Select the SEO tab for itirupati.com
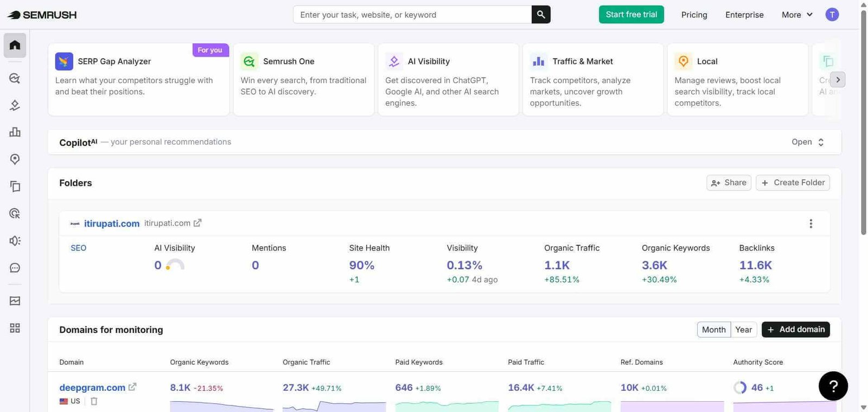The height and width of the screenshot is (412, 868). 78,248
